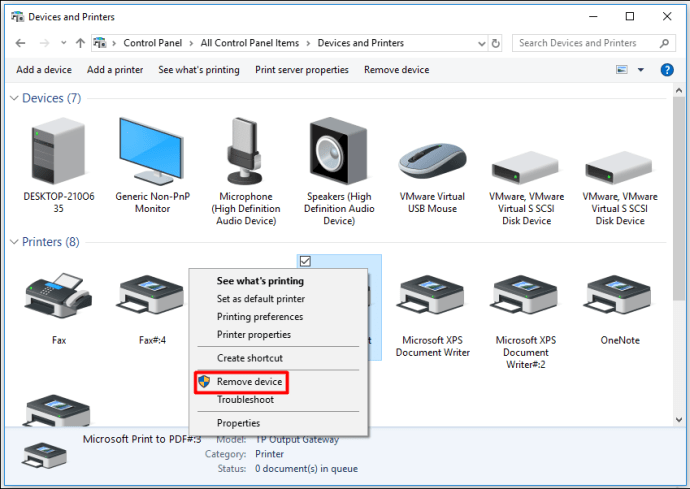690x489 pixels.
Task: Open the view options dropdown arrow
Action: 641,70
